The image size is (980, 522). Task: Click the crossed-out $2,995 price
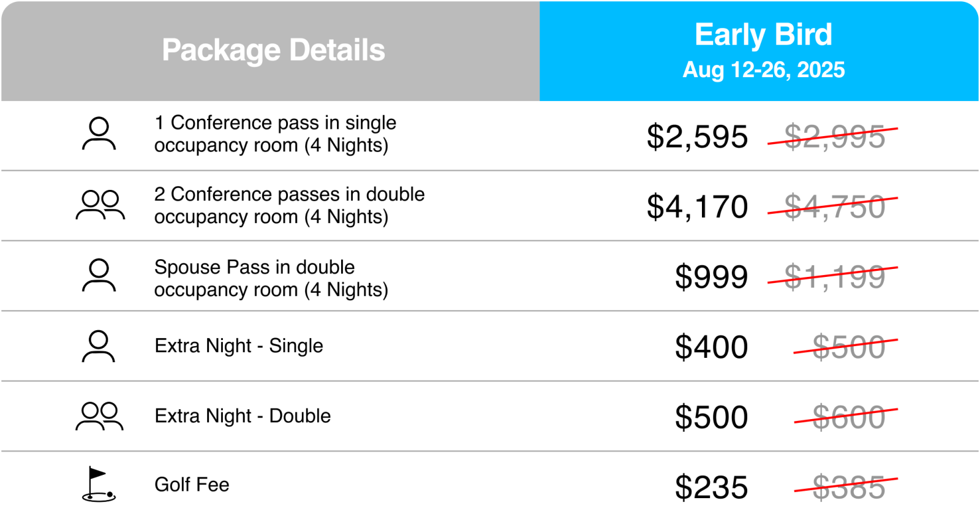(834, 137)
